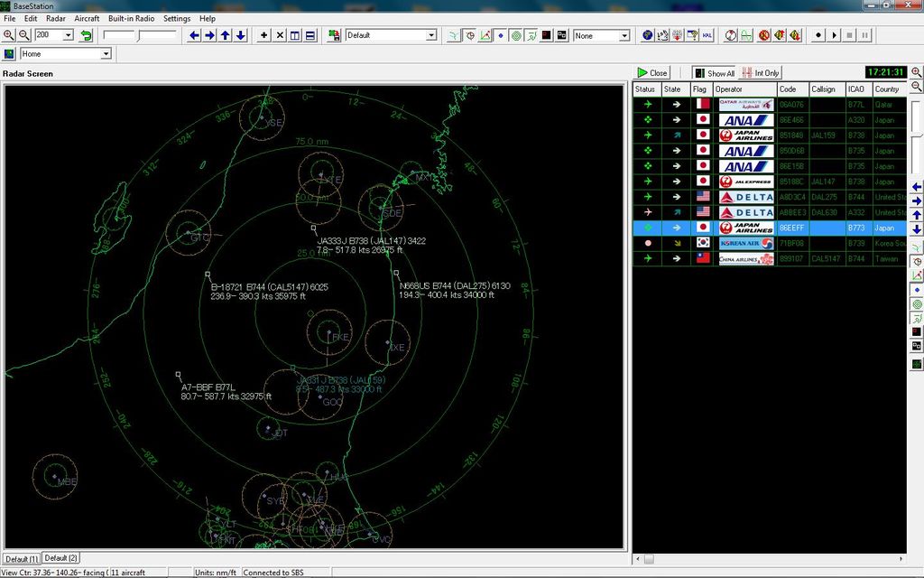Select the zoom-out magnifier beside aircraft list

pos(915,86)
